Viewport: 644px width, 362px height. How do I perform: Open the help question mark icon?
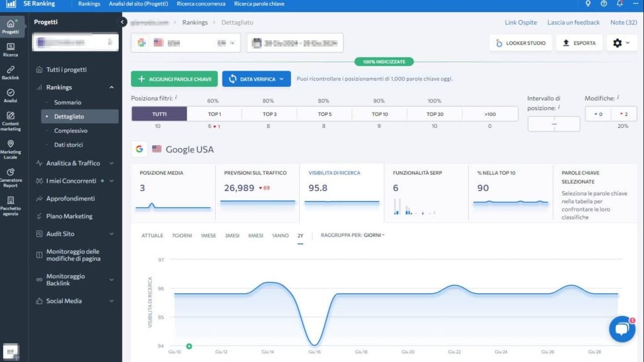click(x=603, y=4)
